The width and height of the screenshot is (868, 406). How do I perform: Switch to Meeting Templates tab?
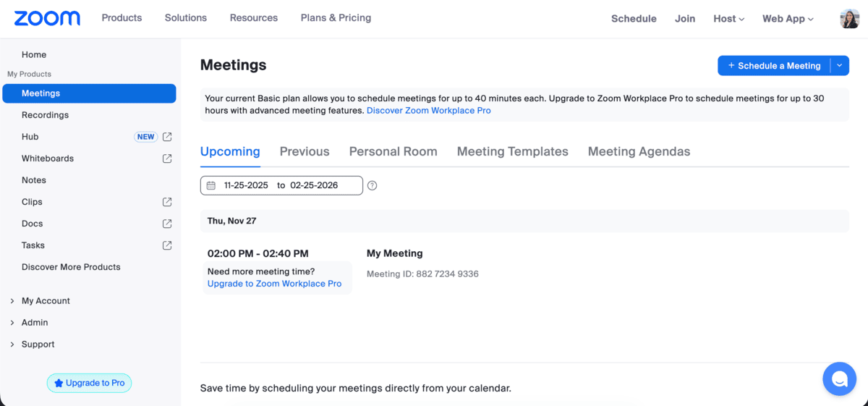[x=513, y=152]
